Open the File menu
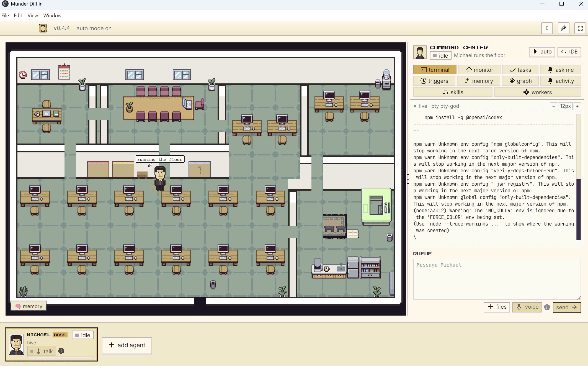Viewport: 588px width, 366px height. 5,16
